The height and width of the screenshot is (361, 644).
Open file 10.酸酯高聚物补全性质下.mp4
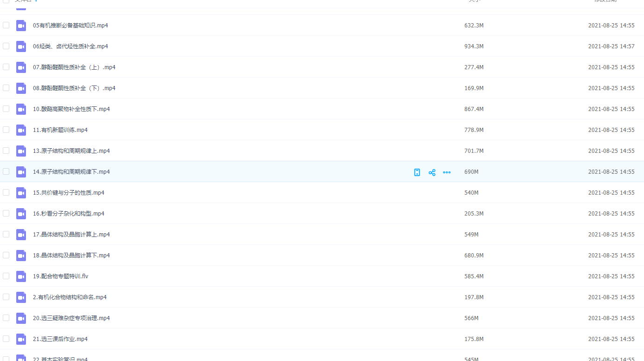coord(71,109)
